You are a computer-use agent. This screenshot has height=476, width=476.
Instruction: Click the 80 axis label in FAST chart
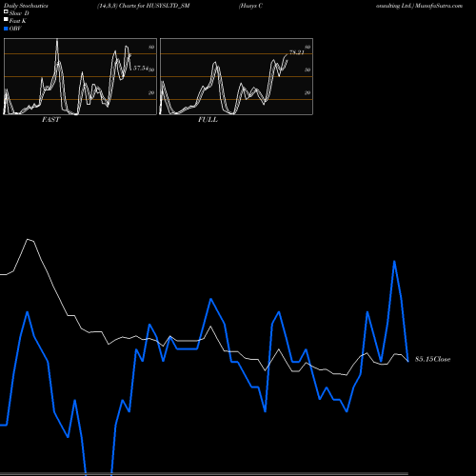151,47
